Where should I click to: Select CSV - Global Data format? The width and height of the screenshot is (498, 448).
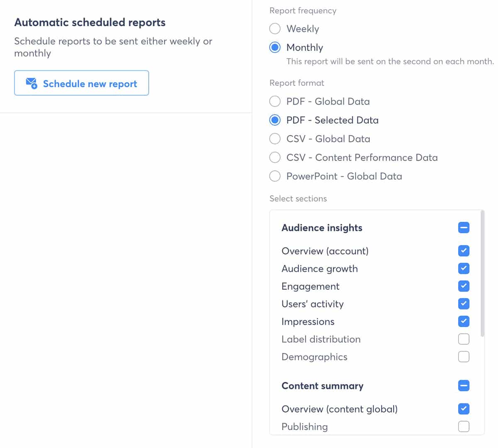pyautogui.click(x=275, y=139)
